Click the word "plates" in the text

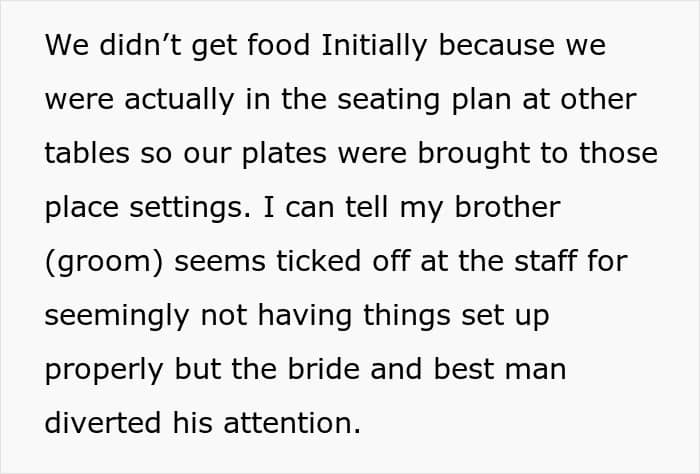click(284, 154)
